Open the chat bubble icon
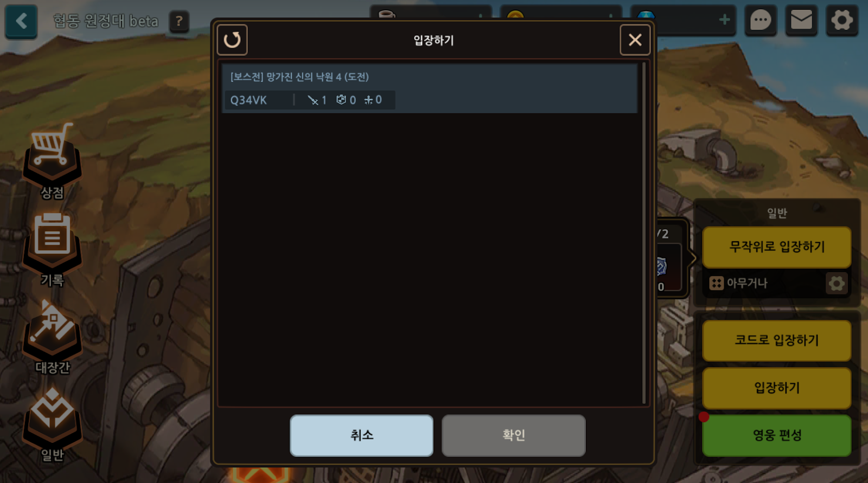The image size is (868, 483). 761,21
